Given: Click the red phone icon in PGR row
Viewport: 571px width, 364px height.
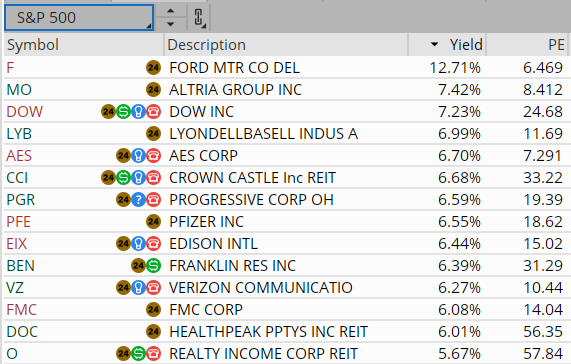Looking at the screenshot, I should point(153,199).
